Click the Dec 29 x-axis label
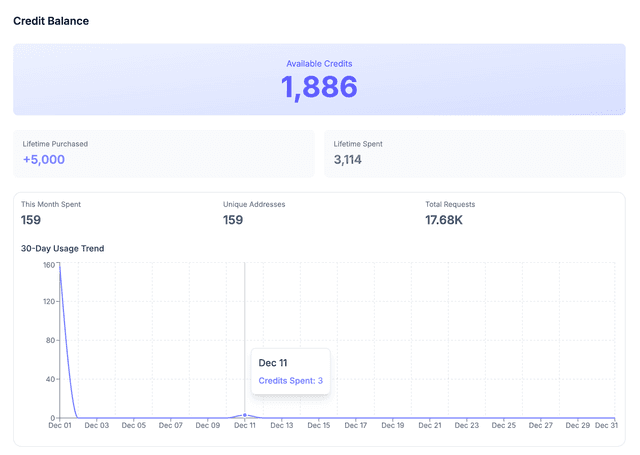The width and height of the screenshot is (640, 455). tap(578, 425)
